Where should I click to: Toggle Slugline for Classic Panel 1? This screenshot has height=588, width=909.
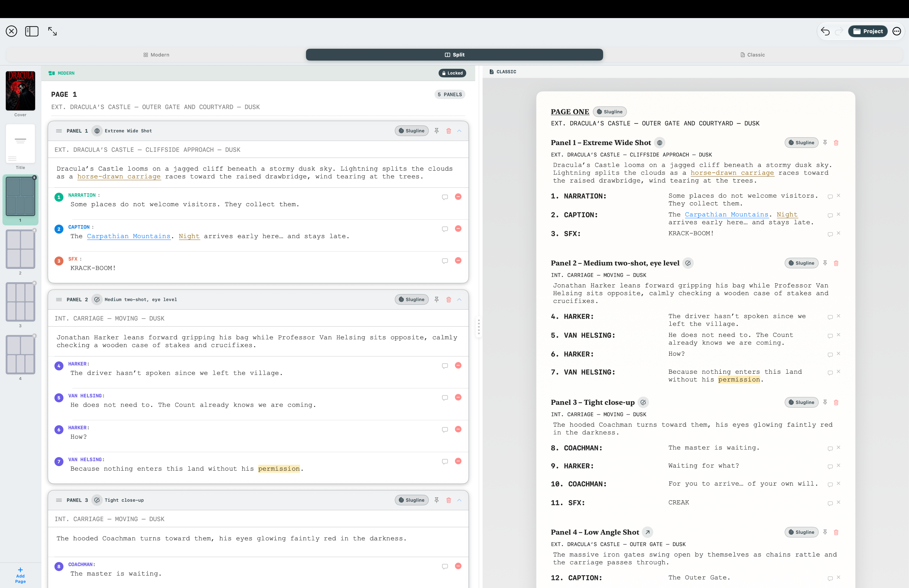(801, 143)
